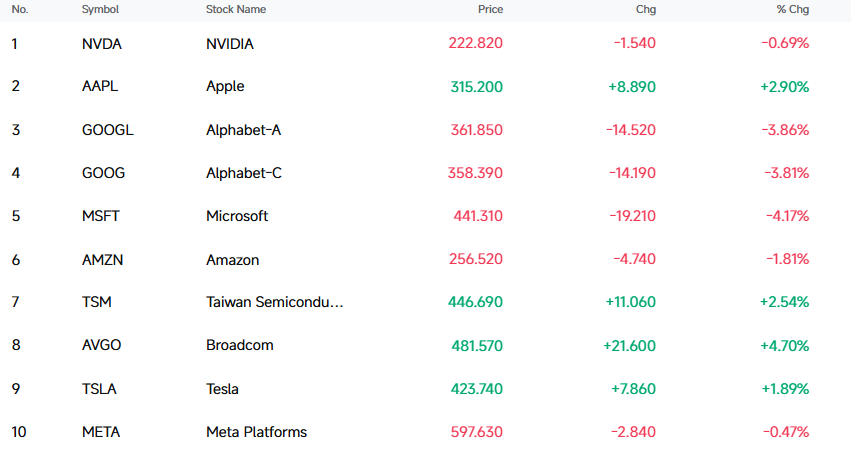Screen dimensions: 851x452
Task: Sort by the Price column header
Action: pos(490,9)
